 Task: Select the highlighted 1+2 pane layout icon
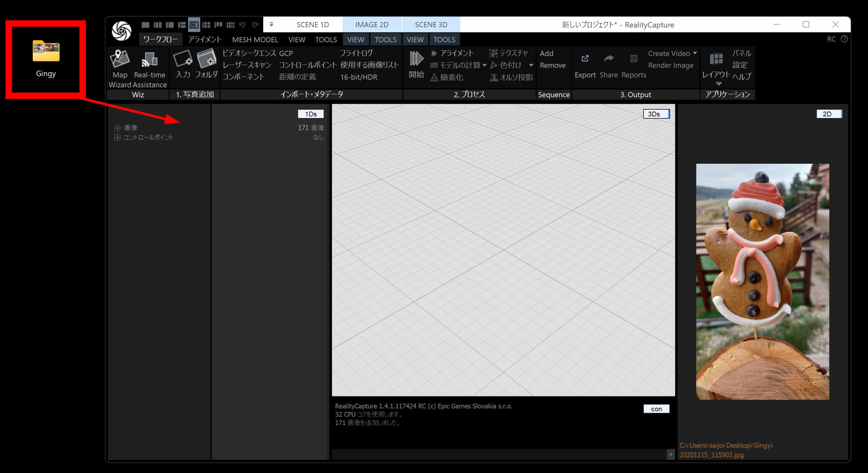click(x=194, y=25)
